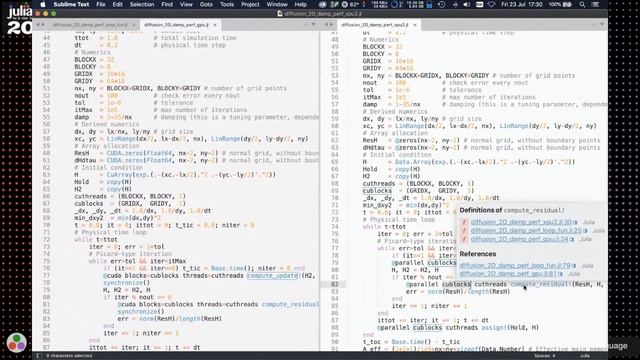Switch to diffusion_2D_damp_perf_loop_fun.jl tab
Screen dimensions: 640x360
90,25
